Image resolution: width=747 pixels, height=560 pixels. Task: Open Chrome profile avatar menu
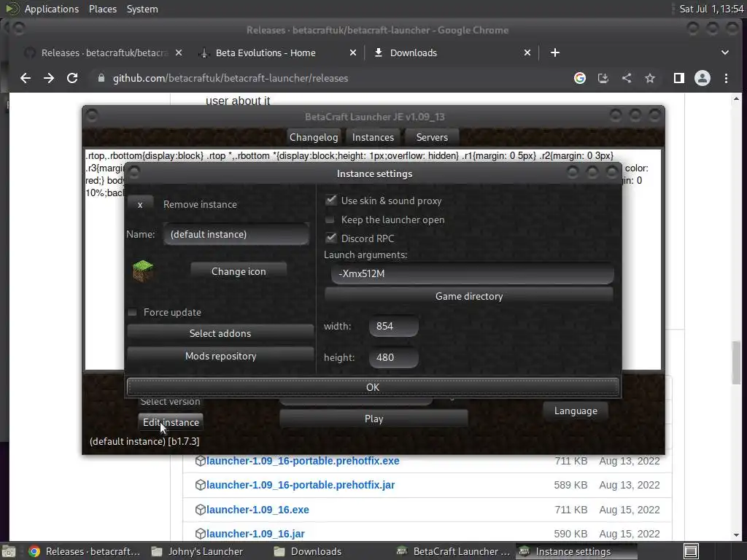703,78
